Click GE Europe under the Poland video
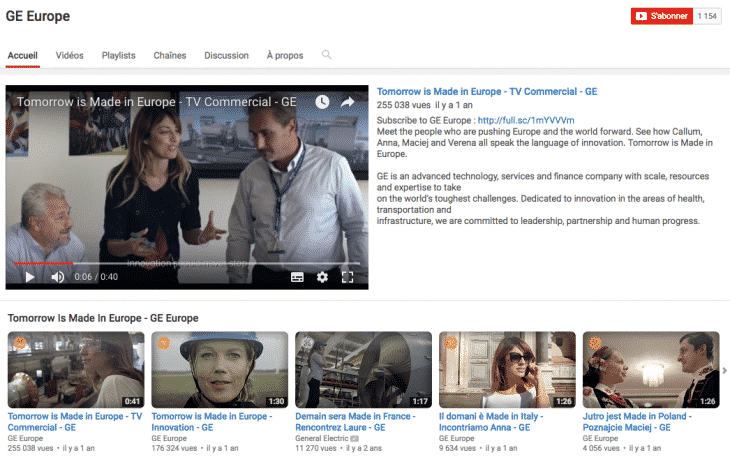730x462 pixels. [x=601, y=438]
